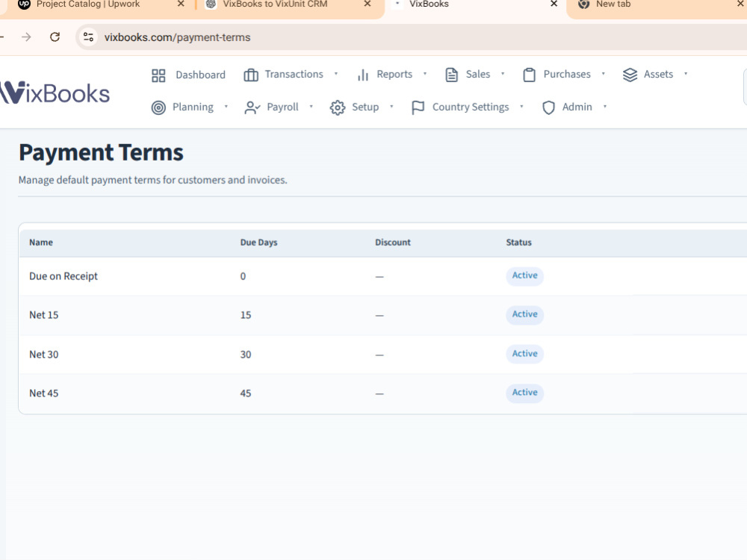This screenshot has width=747, height=560.
Task: Click the Transactions briefcase icon
Action: coord(250,75)
